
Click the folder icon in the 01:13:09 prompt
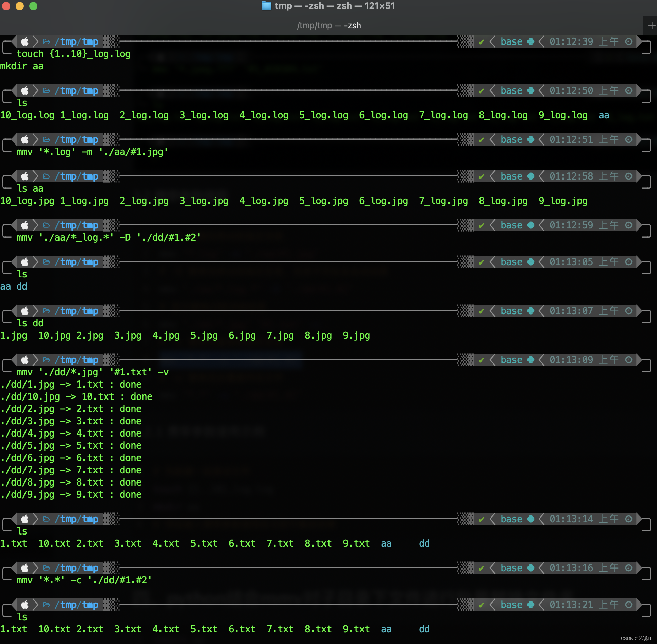click(47, 360)
